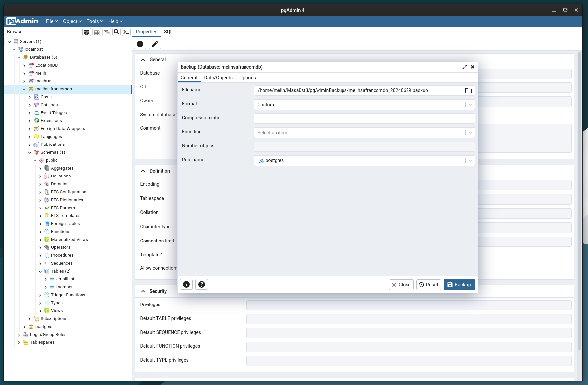This screenshot has width=588, height=385.
Task: Click the Compression ratio input field
Action: (x=364, y=118)
